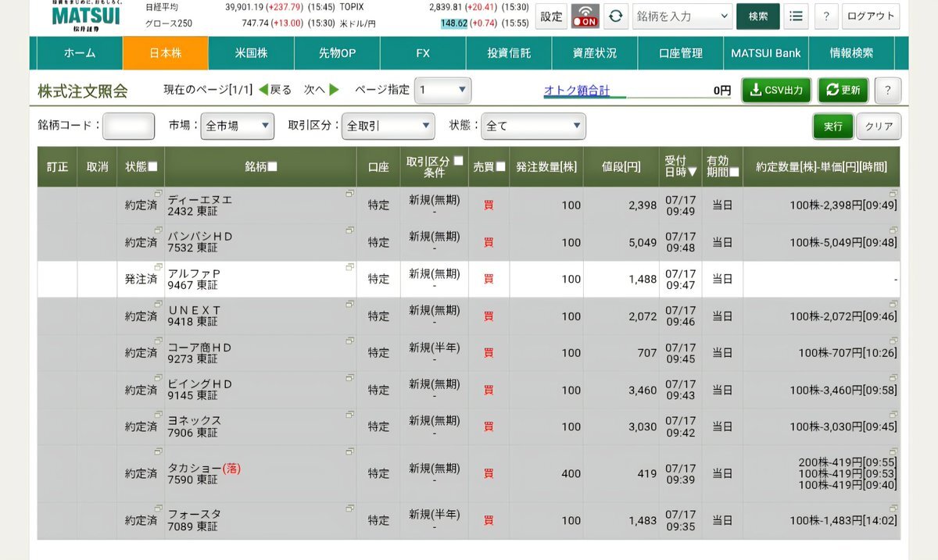Switch to the 米国株 tab
Screen dimensions: 938x560
(251, 53)
